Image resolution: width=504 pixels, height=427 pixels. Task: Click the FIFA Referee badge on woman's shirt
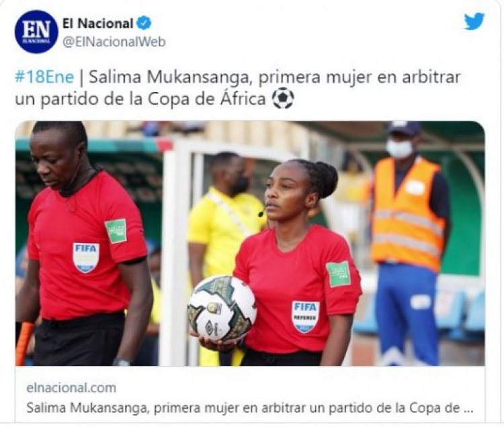(x=305, y=317)
